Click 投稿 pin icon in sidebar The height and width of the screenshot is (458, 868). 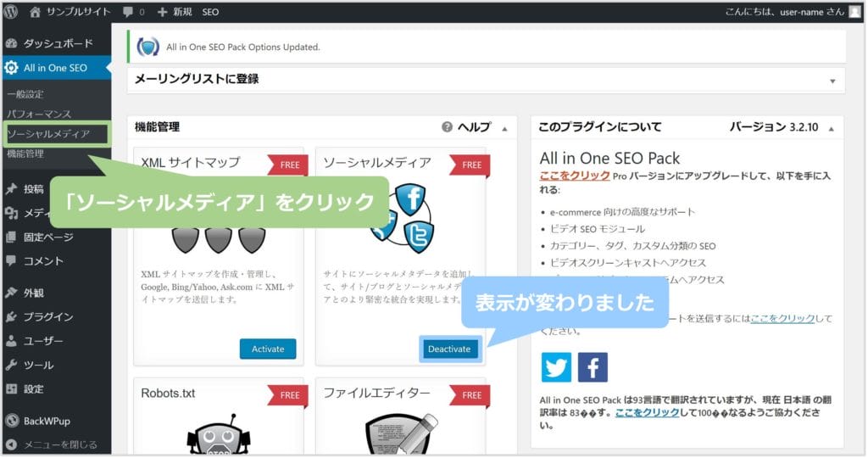(x=11, y=189)
